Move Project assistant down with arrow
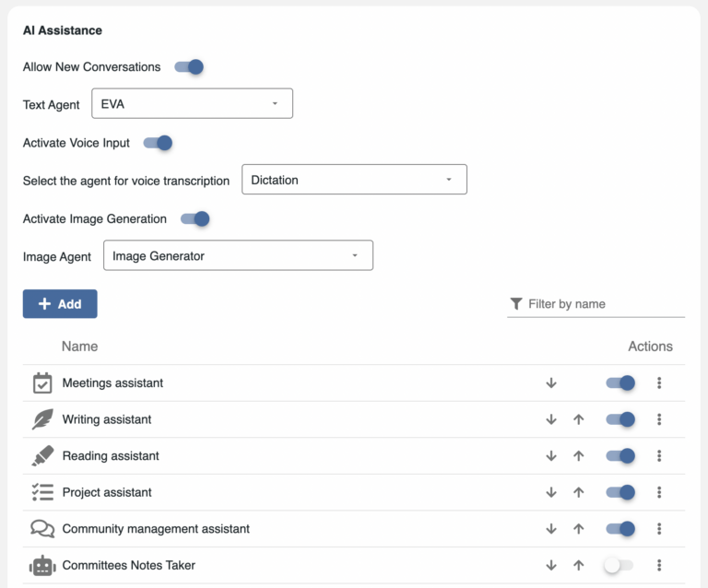Image resolution: width=708 pixels, height=588 pixels. coord(551,492)
